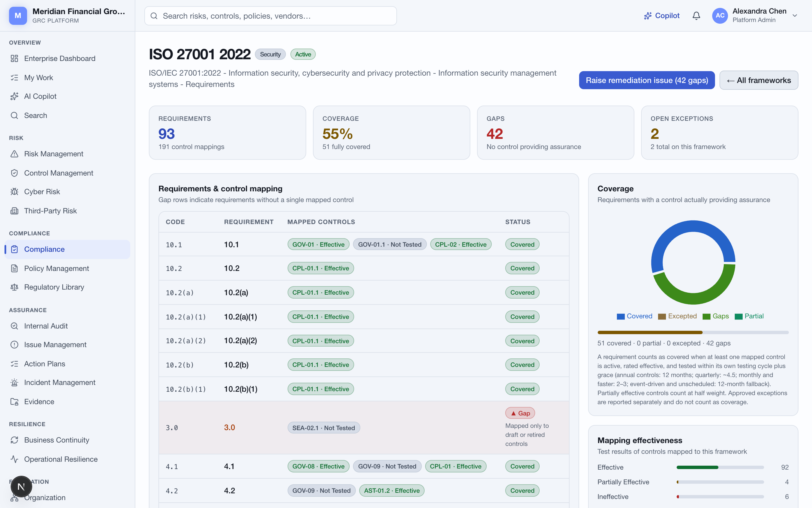Image resolution: width=812 pixels, height=508 pixels.
Task: Click the AST-01.2 · Effective control chip
Action: click(x=392, y=491)
